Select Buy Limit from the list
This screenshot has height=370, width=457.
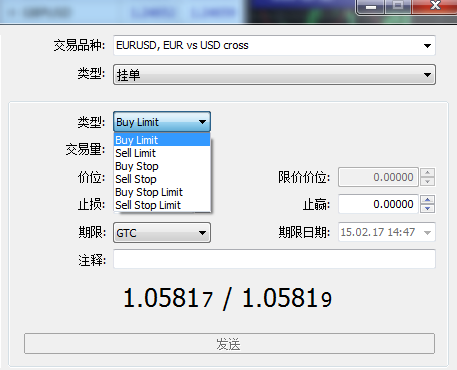(162, 140)
